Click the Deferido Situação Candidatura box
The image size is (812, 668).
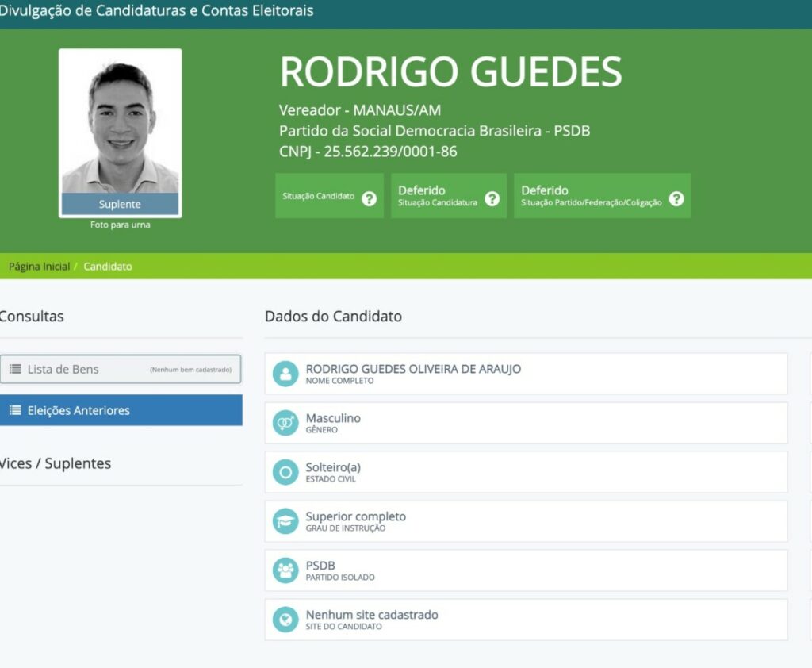click(x=449, y=196)
